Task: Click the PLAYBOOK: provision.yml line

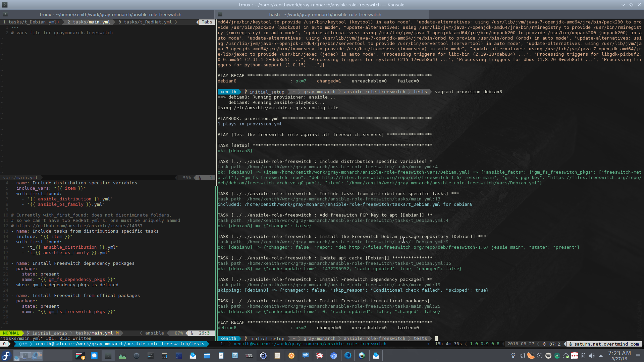Action: (x=325, y=119)
